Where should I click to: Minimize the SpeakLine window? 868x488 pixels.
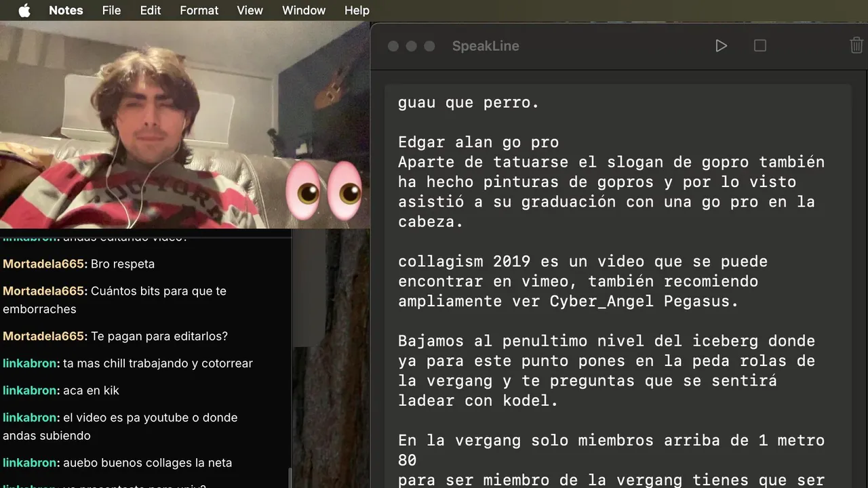(x=411, y=46)
